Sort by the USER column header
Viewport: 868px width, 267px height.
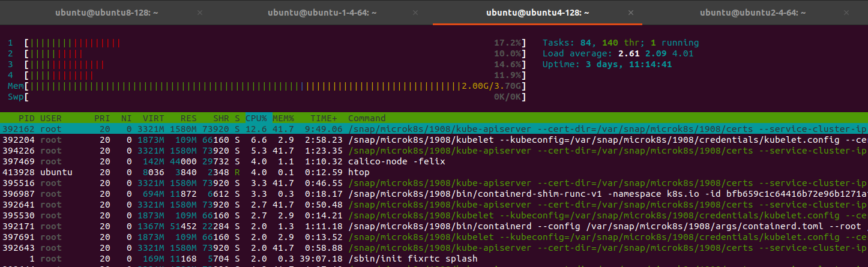coord(50,118)
